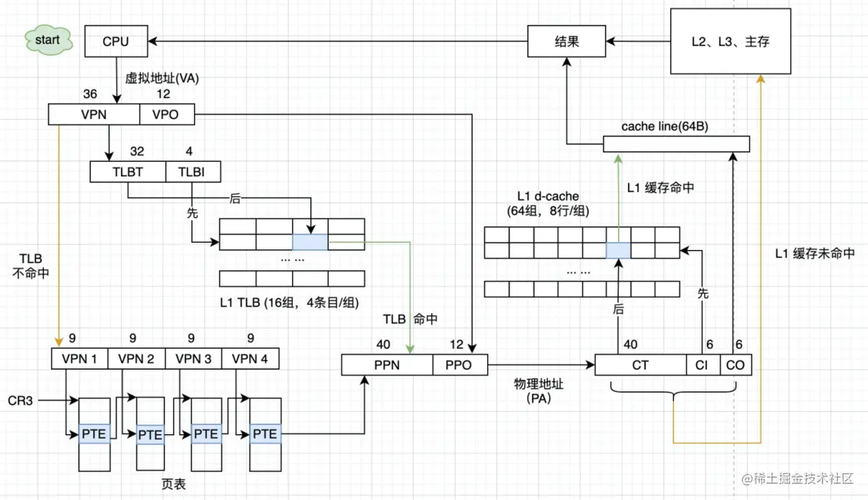Image resolution: width=868 pixels, height=500 pixels.
Task: Select the CO box
Action: click(x=735, y=365)
